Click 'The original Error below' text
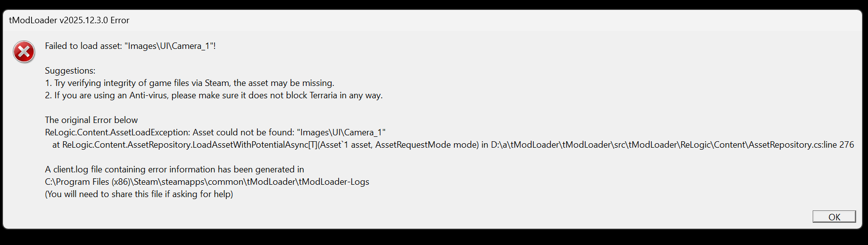Screen dimensions: 868x245 91,120
